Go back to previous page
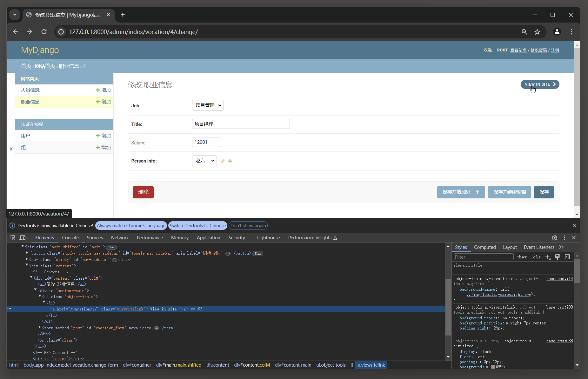Screen dimensions: 588x379 15,32
